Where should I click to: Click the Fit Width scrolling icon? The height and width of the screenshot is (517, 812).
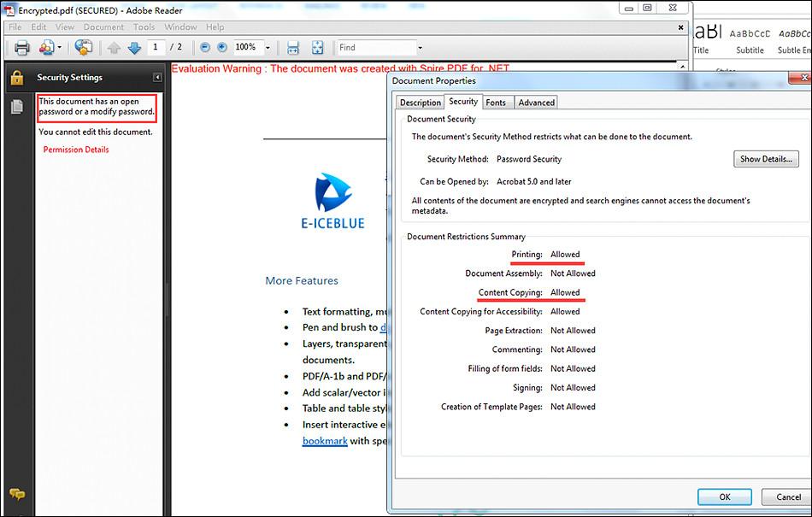293,48
